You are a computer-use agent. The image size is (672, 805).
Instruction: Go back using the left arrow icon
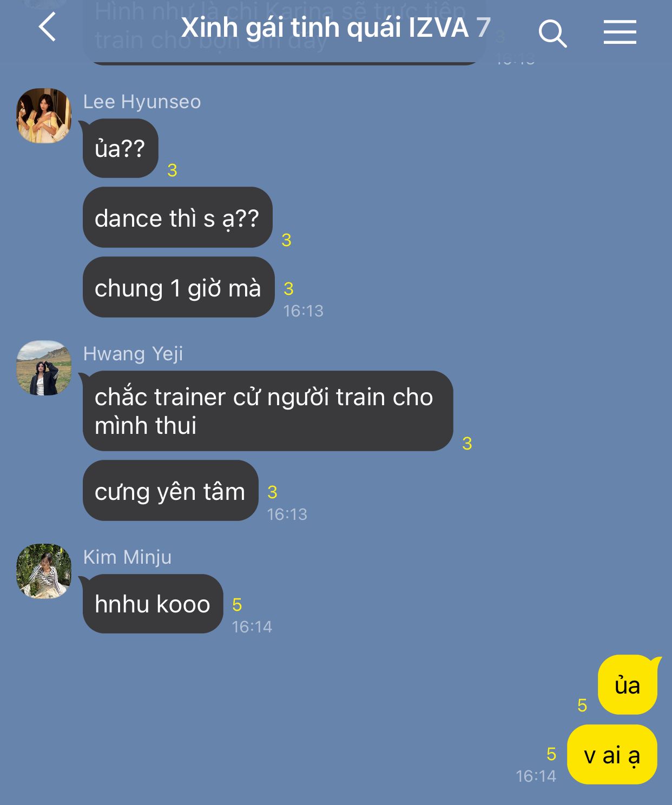point(48,27)
